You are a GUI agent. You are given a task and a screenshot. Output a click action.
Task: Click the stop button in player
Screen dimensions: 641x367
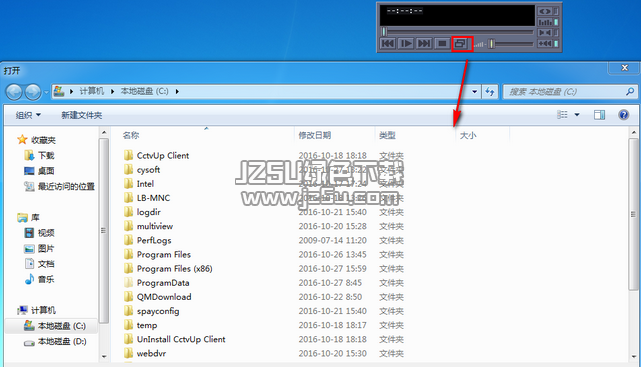(x=442, y=43)
